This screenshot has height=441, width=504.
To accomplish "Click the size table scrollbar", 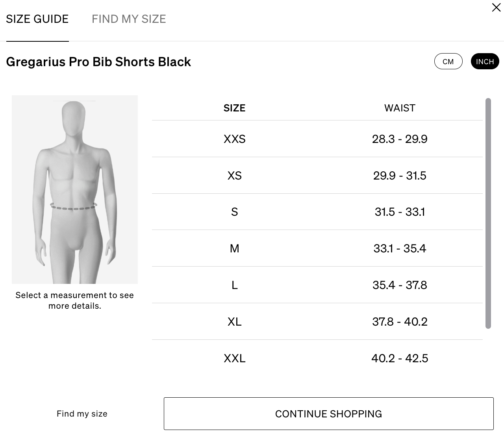I will (488, 213).
